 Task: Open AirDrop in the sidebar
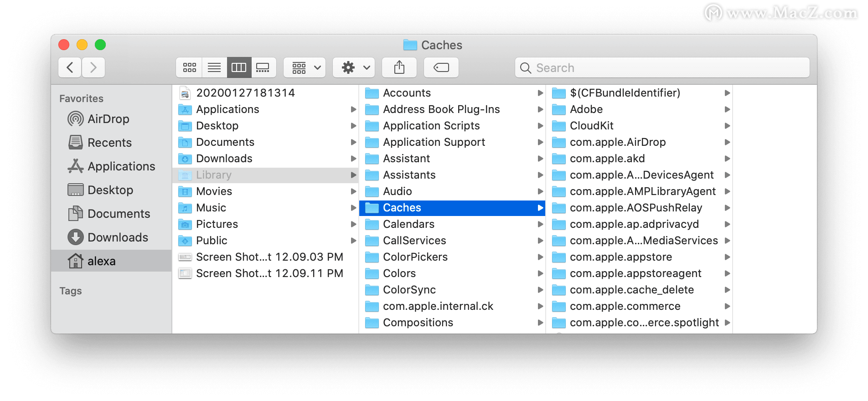click(111, 119)
